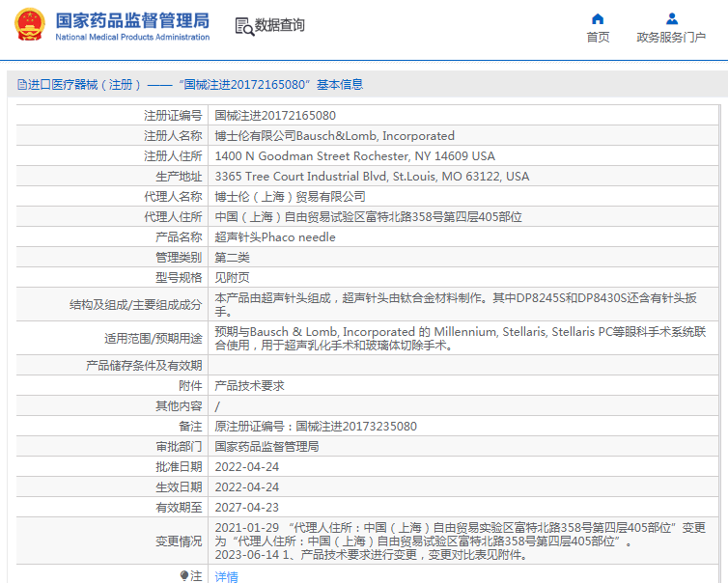
Task: Click the bulb icon next to 注
Action: click(x=184, y=575)
